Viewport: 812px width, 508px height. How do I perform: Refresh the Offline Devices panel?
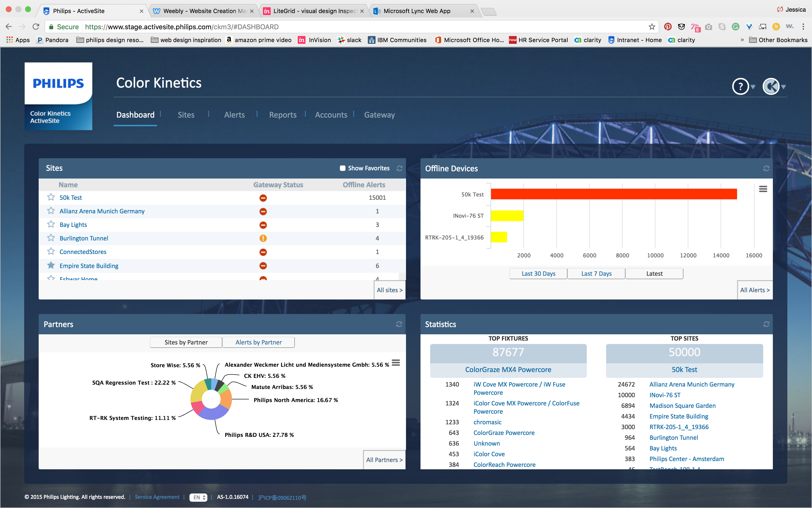pyautogui.click(x=766, y=168)
